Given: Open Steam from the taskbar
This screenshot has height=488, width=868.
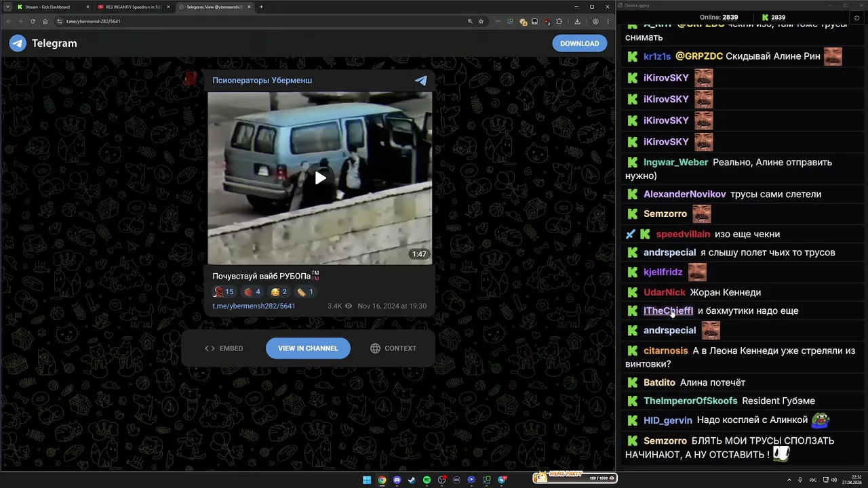Looking at the screenshot, I should coord(412,480).
